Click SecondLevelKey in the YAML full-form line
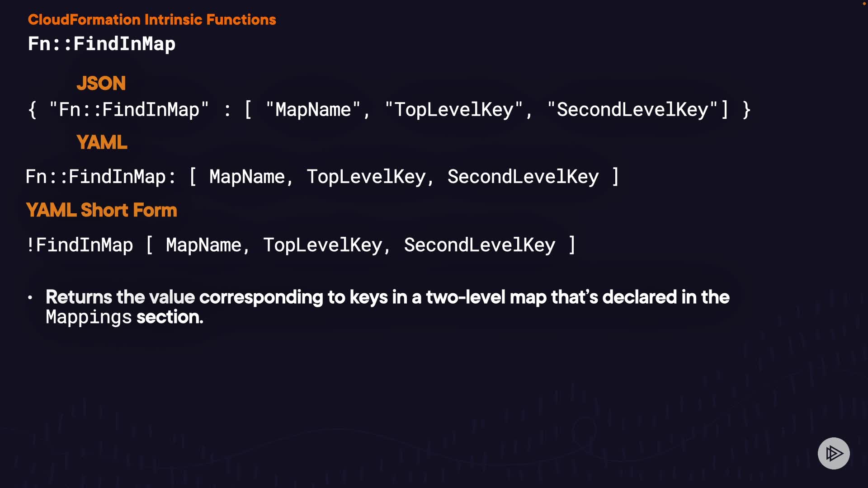 pyautogui.click(x=523, y=177)
